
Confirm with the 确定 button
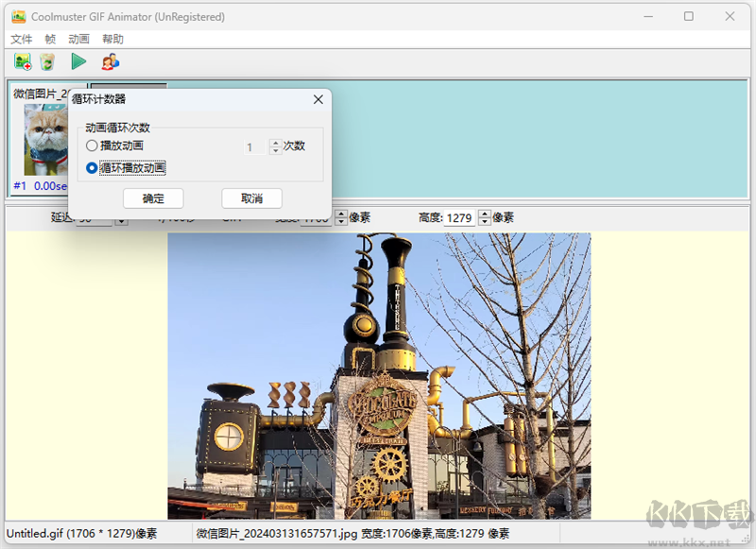point(153,198)
